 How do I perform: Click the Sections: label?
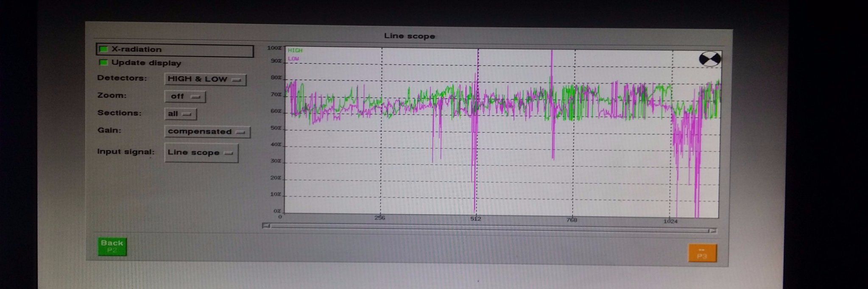[119, 113]
